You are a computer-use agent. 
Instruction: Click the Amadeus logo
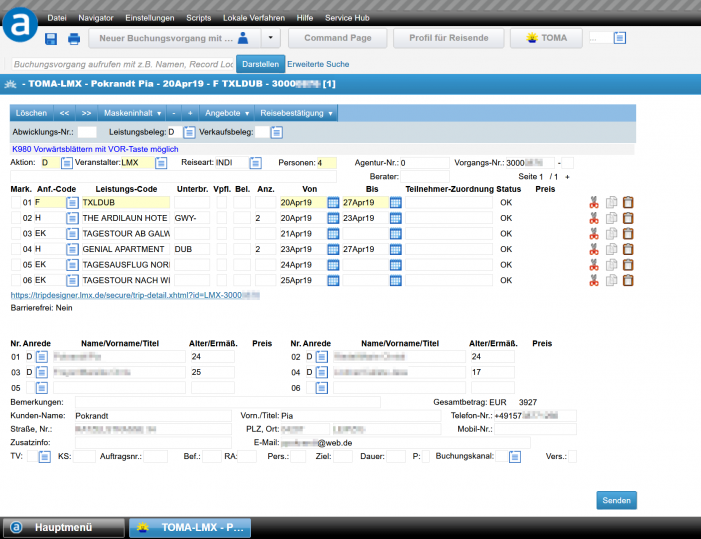20,25
